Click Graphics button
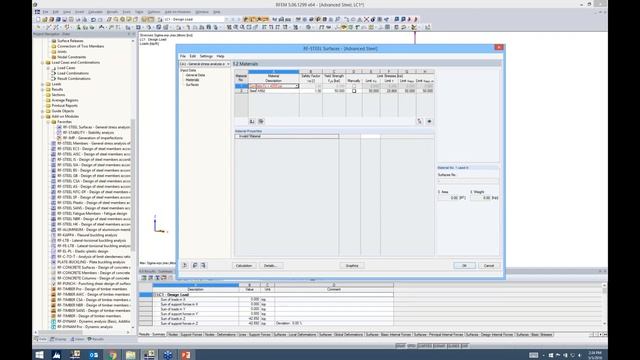640x360 pixels. coord(352,266)
